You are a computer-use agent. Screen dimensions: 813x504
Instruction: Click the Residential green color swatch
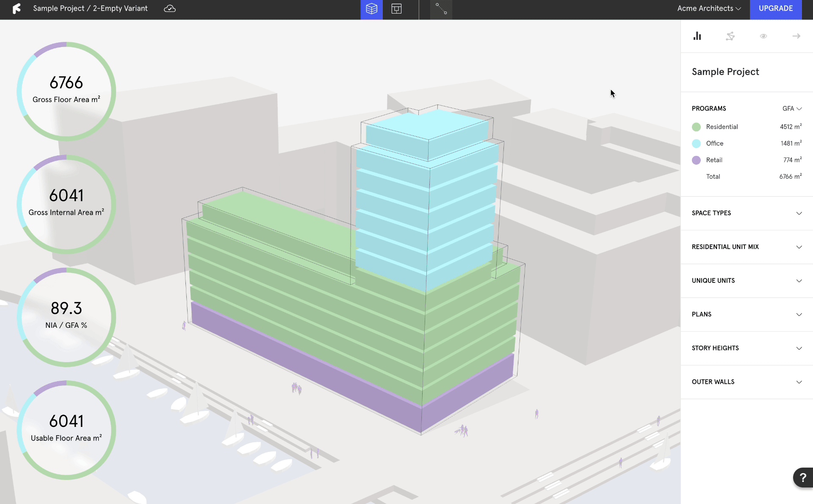coord(696,127)
